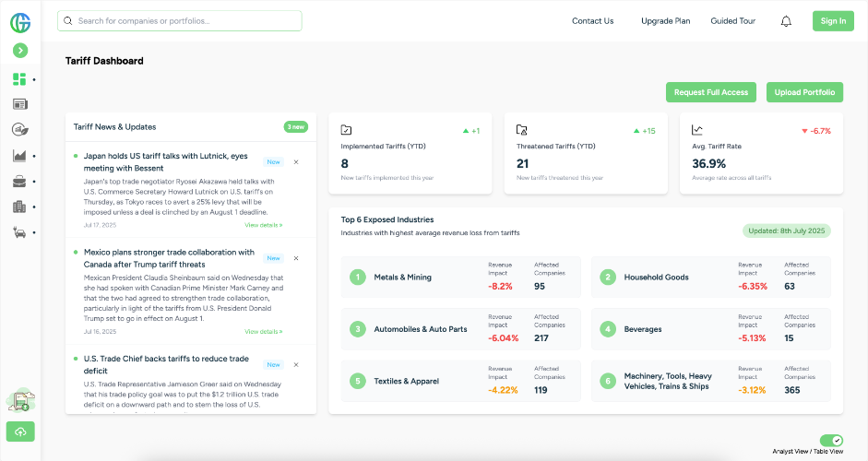Click View details for Japan tariff news
Image resolution: width=868 pixels, height=461 pixels.
pyautogui.click(x=264, y=225)
